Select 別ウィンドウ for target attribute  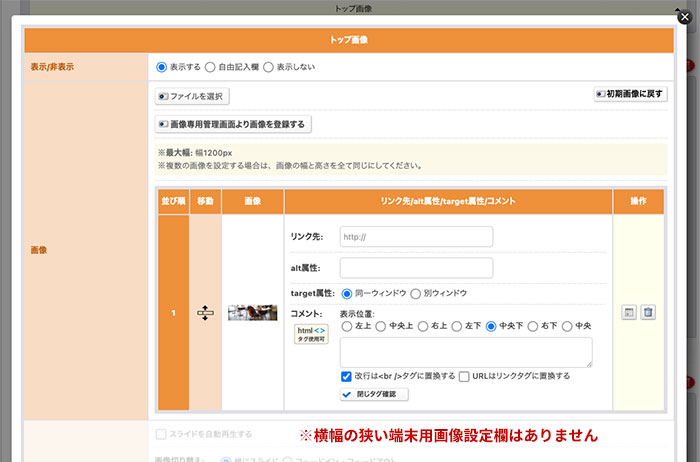[x=416, y=294]
